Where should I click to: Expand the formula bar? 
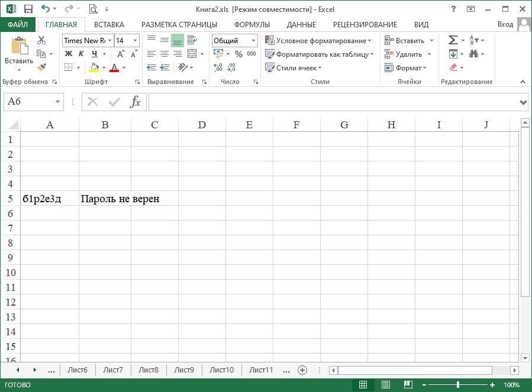pyautogui.click(x=523, y=102)
